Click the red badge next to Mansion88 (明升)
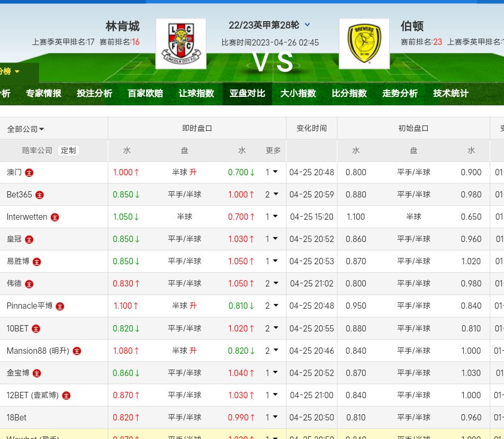Image resolution: width=504 pixels, height=439 pixels. (77, 351)
